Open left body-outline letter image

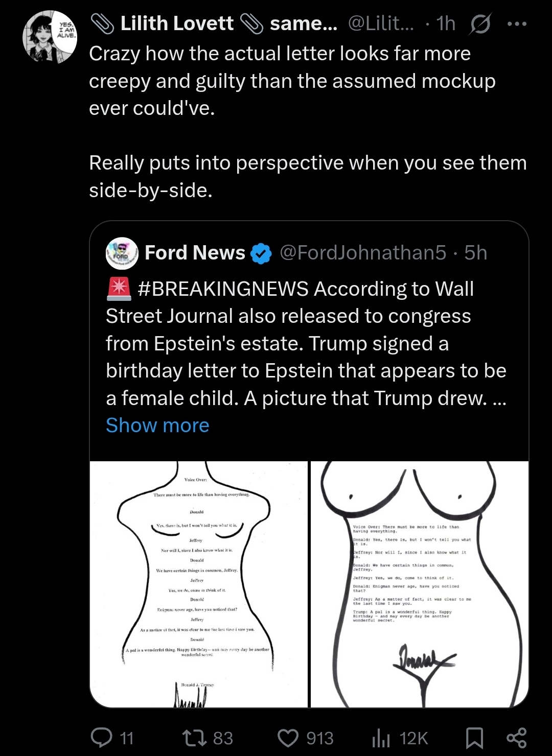(x=199, y=584)
